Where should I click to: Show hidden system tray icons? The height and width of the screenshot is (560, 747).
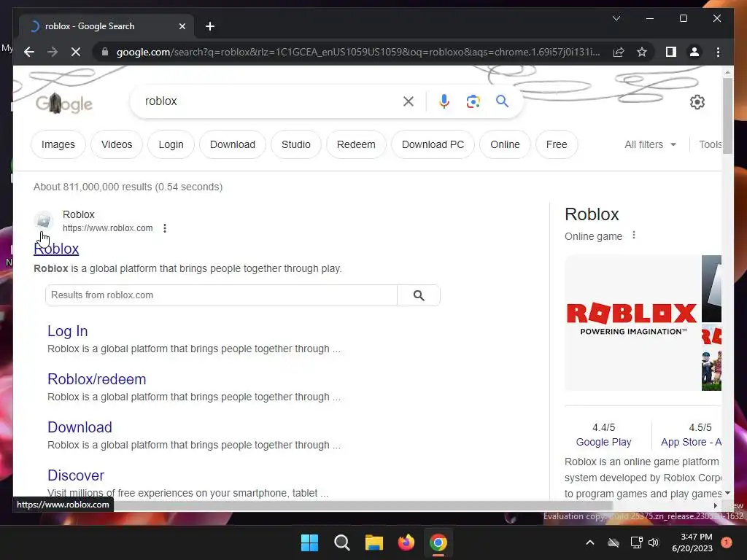pyautogui.click(x=589, y=542)
